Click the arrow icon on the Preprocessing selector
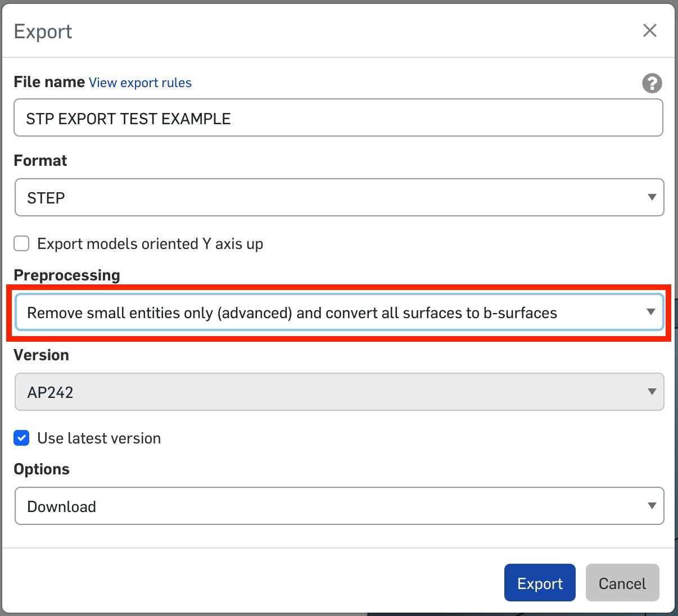This screenshot has width=678, height=616. (x=651, y=312)
